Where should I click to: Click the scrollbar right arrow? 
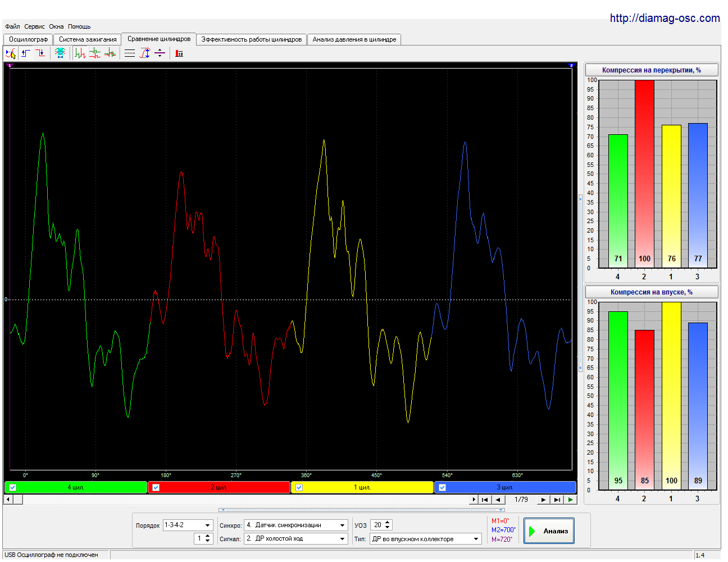(474, 499)
